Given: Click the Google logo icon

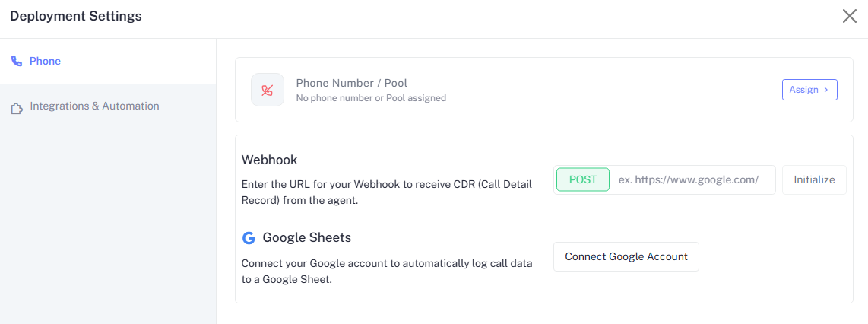Looking at the screenshot, I should pos(249,238).
